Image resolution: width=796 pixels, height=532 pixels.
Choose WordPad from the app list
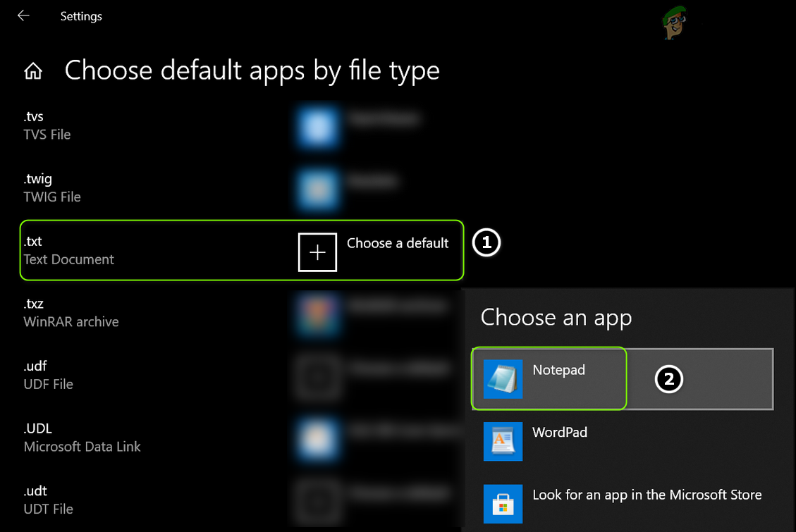(560, 432)
